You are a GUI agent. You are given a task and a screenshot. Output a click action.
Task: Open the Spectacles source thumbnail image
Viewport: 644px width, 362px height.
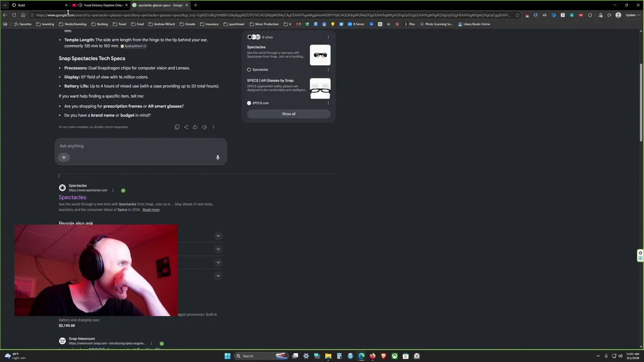pos(320,55)
